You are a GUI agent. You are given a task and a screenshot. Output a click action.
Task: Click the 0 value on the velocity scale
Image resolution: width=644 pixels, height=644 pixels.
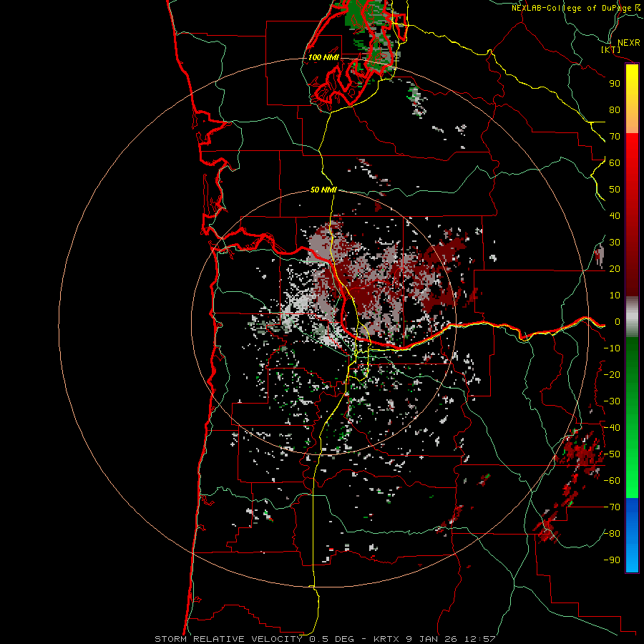[618, 322]
